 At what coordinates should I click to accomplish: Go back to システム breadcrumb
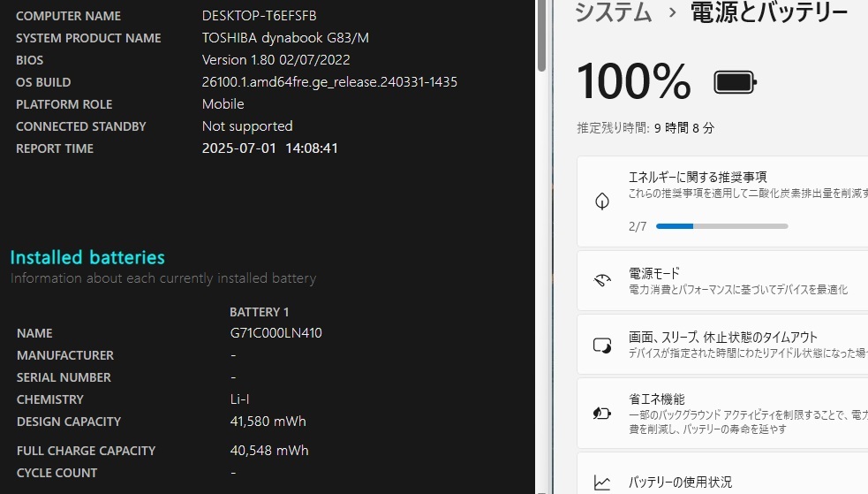(614, 12)
